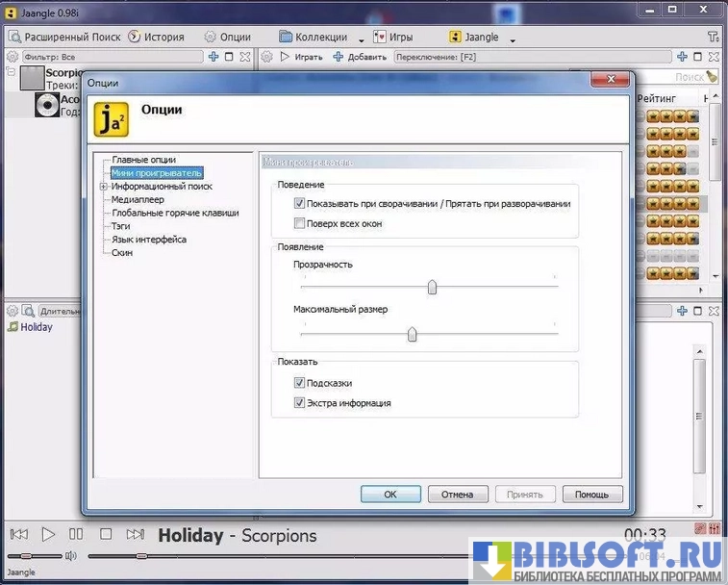This screenshot has height=585, width=728.
Task: Open Расширенный Поиск in toolbar
Action: [65, 37]
